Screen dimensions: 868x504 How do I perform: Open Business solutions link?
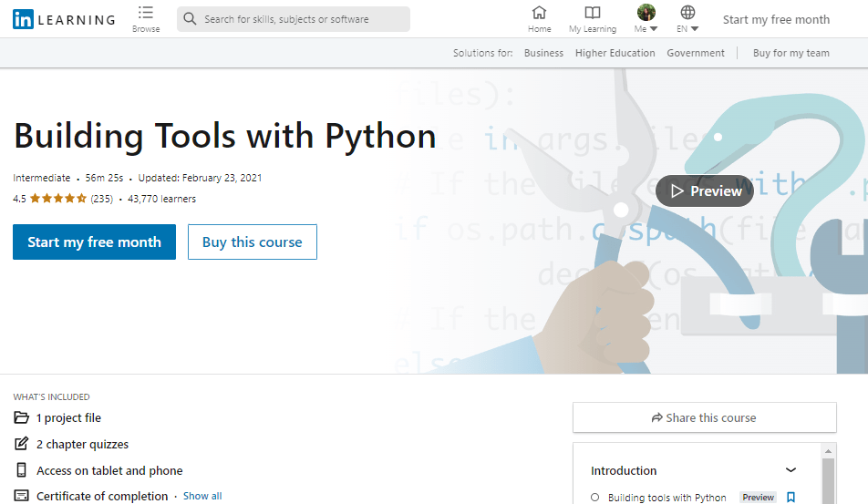543,53
